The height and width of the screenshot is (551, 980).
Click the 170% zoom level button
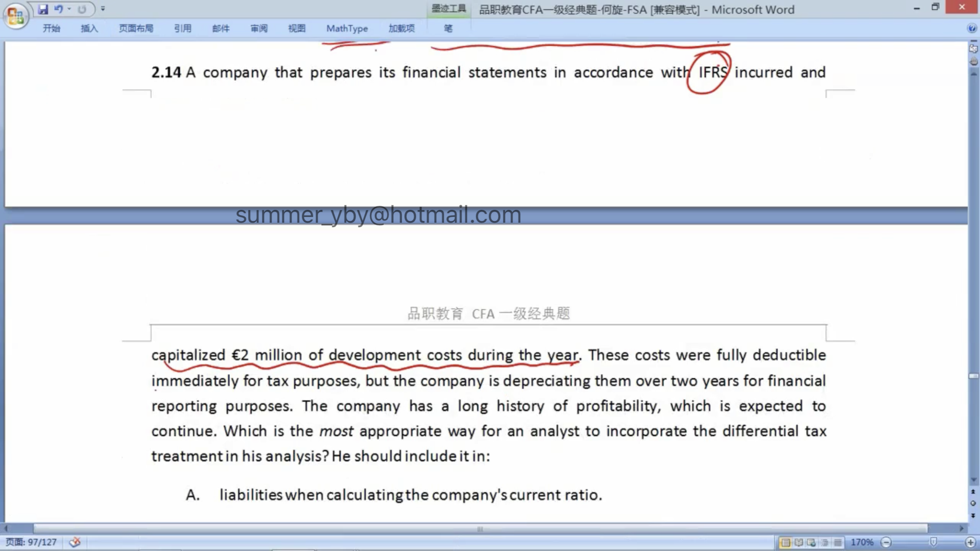pos(861,542)
